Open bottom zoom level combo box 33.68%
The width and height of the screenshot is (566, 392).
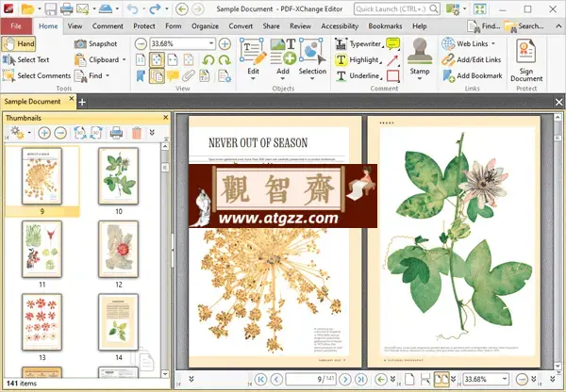(486, 379)
